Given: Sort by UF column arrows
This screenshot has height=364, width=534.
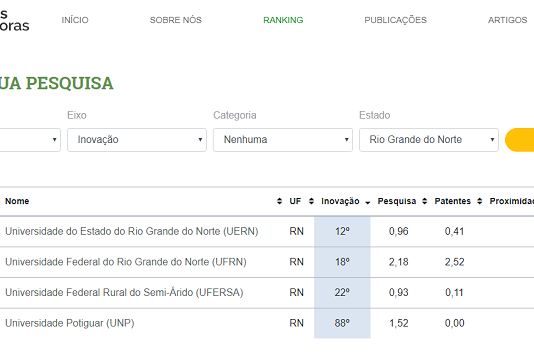Looking at the screenshot, I should tap(311, 201).
